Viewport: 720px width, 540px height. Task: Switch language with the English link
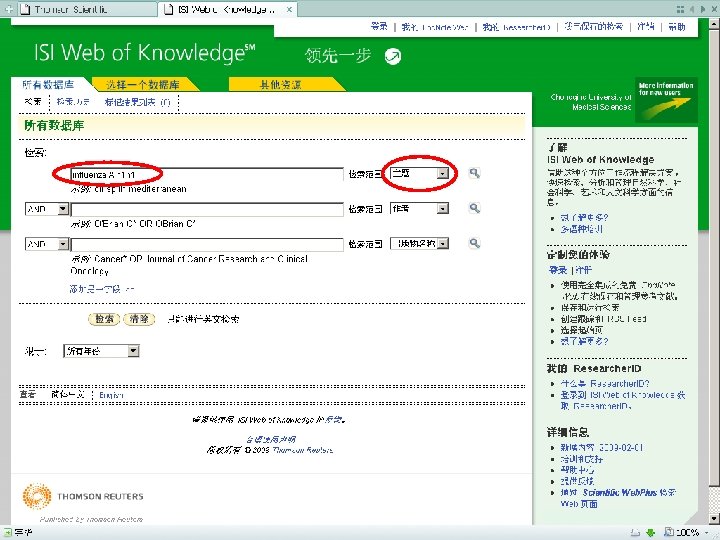(x=111, y=395)
